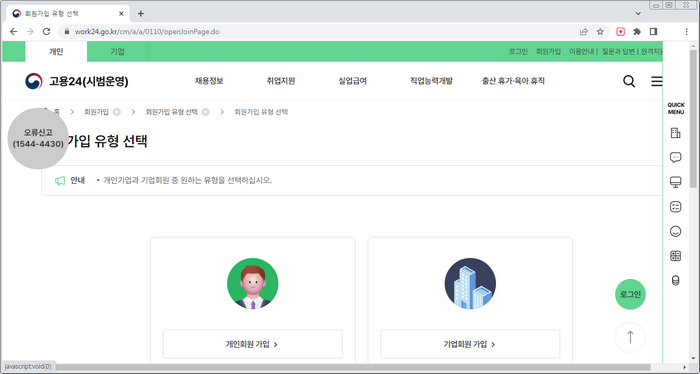Click the checklist icon in quick menu

coord(675,206)
